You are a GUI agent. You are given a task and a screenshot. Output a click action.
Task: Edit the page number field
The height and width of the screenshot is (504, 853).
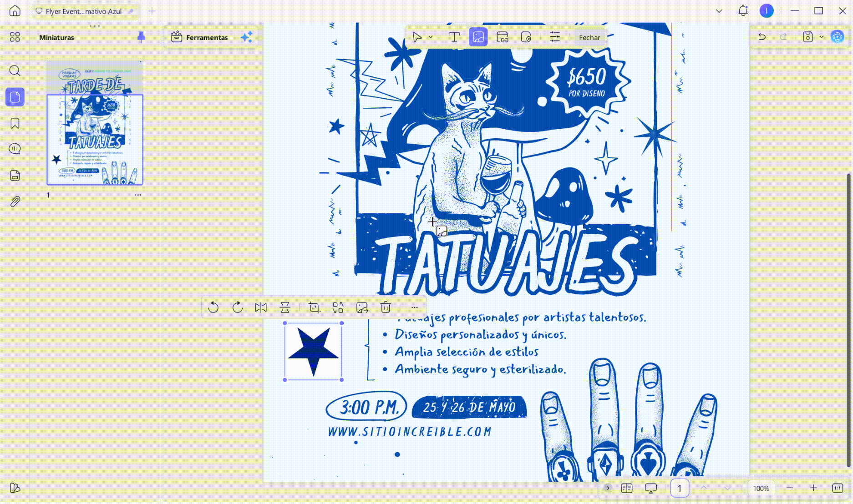coord(680,488)
